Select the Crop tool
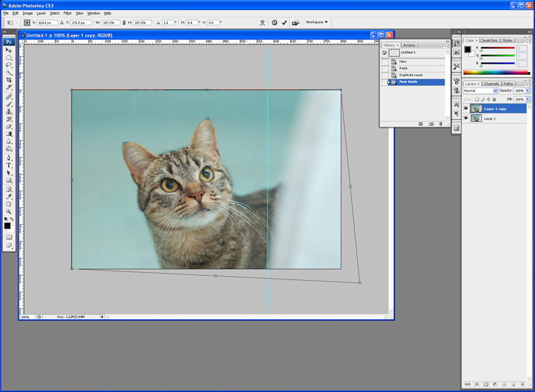 9,80
